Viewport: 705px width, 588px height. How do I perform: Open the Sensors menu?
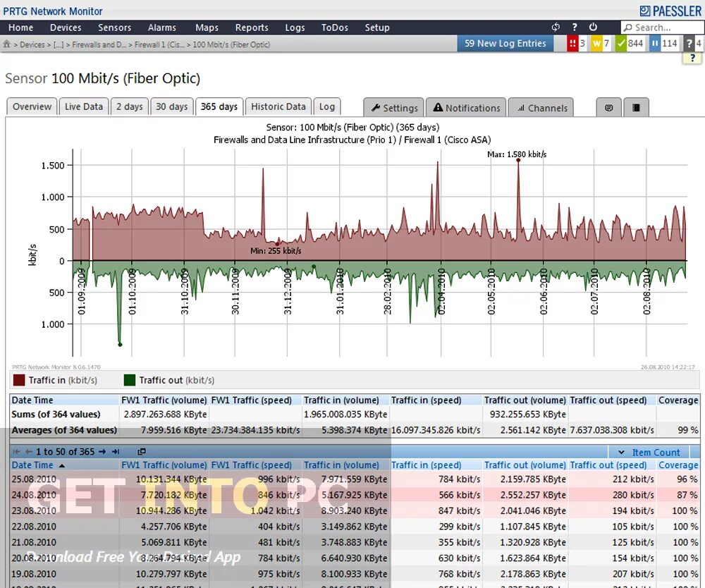tap(115, 27)
